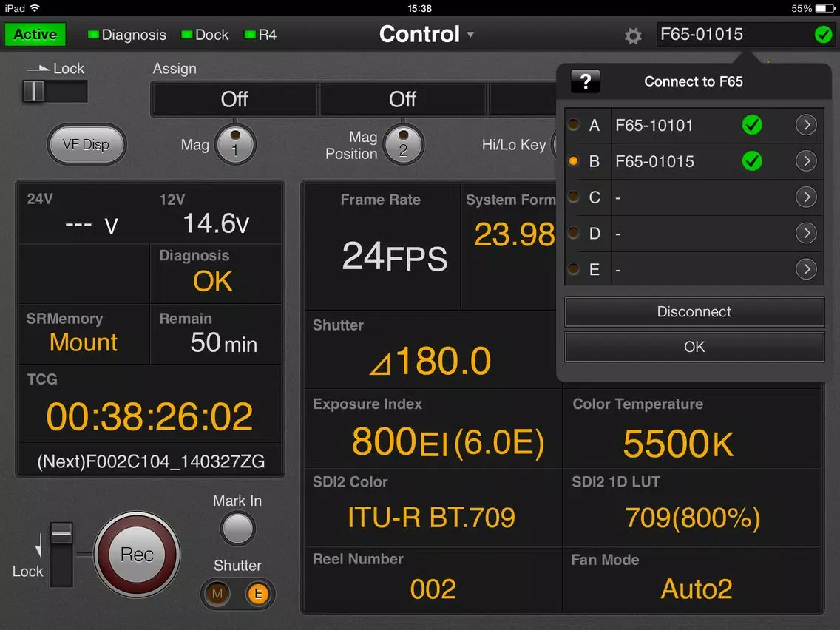Toggle the Active status button
840x630 pixels.
(x=35, y=35)
